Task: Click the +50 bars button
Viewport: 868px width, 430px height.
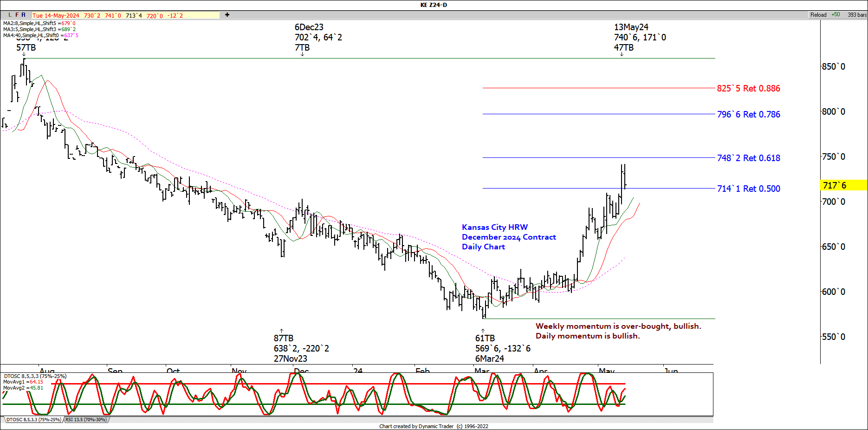Action: [836, 15]
